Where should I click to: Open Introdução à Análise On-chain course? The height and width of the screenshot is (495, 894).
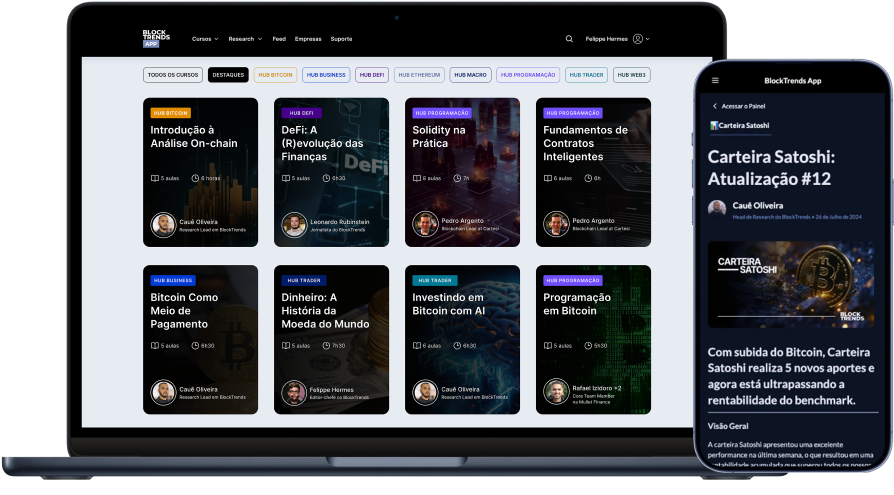200,172
